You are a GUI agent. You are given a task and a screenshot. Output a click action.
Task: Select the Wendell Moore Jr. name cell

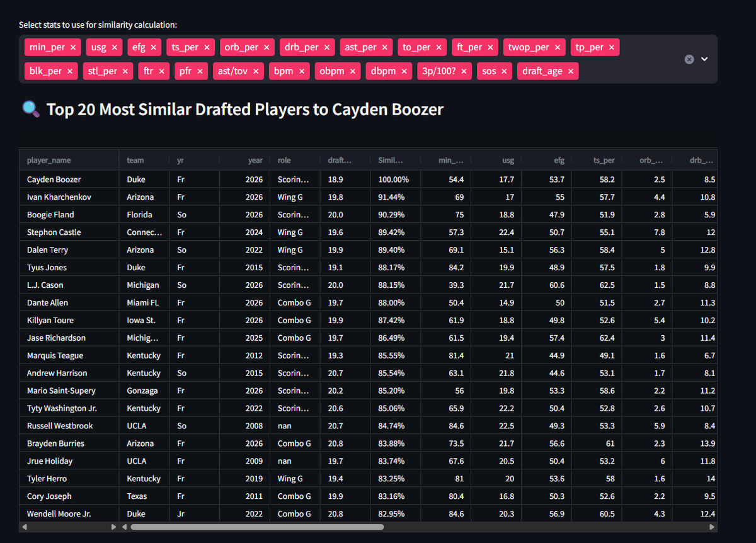(69, 514)
